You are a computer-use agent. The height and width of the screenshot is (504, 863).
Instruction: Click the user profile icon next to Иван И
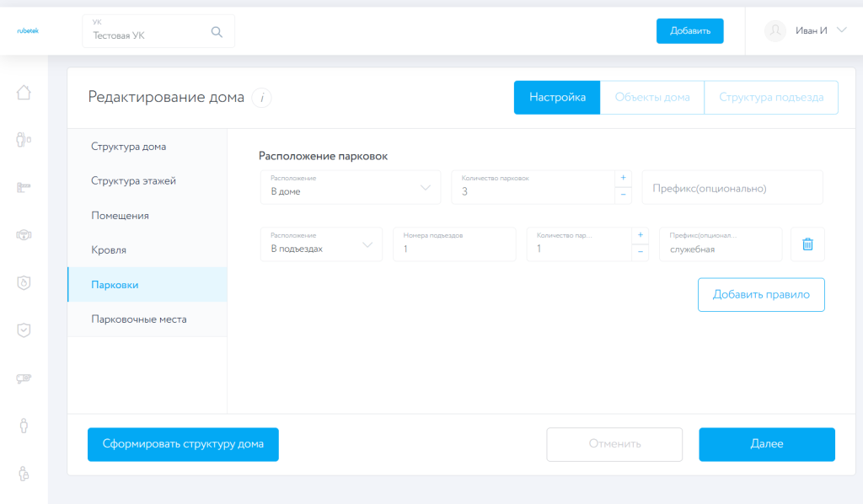775,30
